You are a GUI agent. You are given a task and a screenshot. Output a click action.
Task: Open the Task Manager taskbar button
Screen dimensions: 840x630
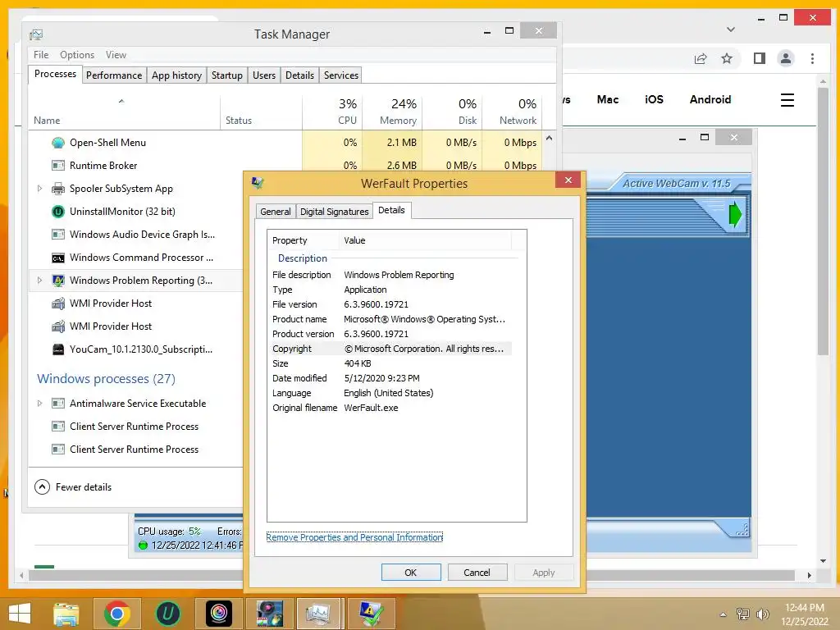click(x=319, y=614)
